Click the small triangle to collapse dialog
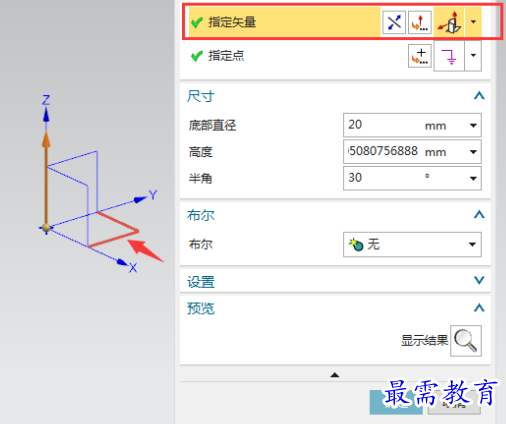 pyautogui.click(x=335, y=375)
